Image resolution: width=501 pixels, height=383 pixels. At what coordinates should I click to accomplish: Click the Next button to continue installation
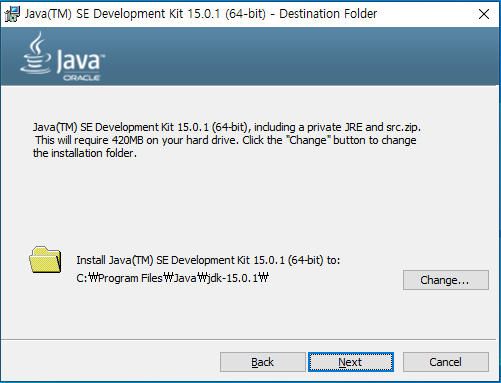point(351,362)
